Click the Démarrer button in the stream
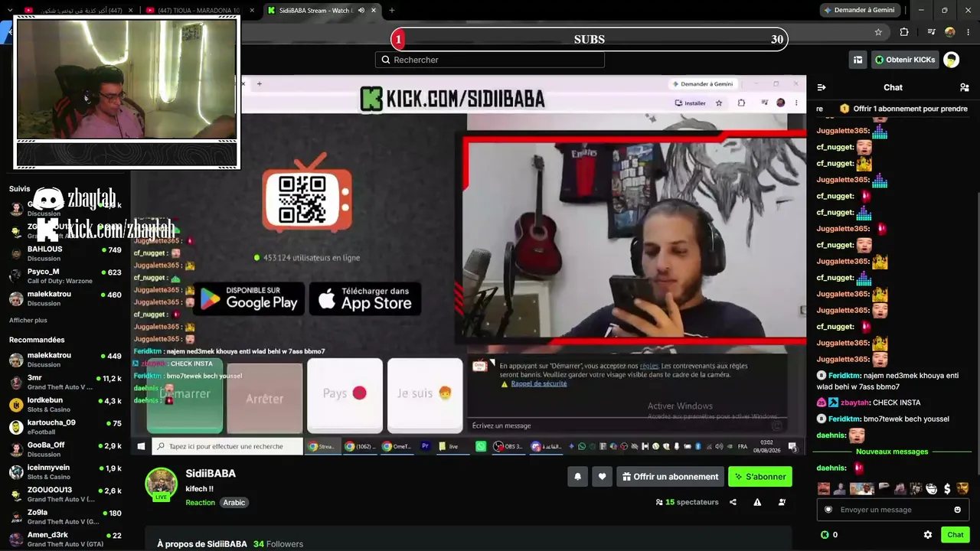Image resolution: width=980 pixels, height=551 pixels. pyautogui.click(x=185, y=396)
